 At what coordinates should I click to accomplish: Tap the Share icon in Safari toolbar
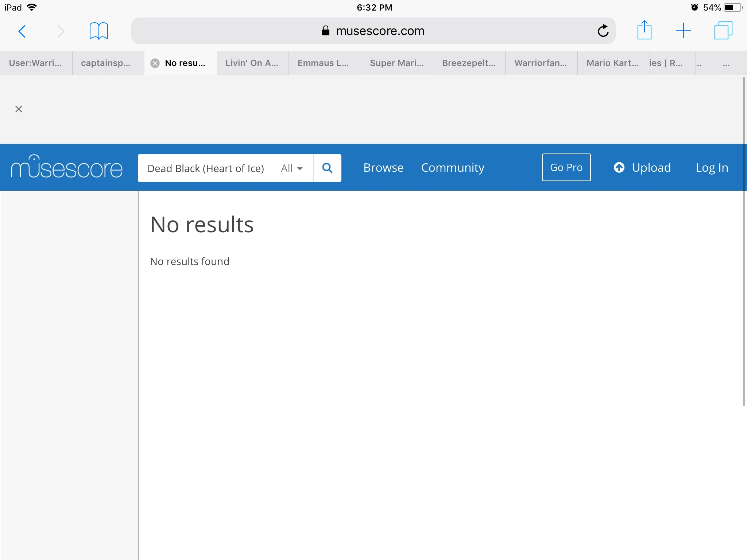[x=644, y=30]
